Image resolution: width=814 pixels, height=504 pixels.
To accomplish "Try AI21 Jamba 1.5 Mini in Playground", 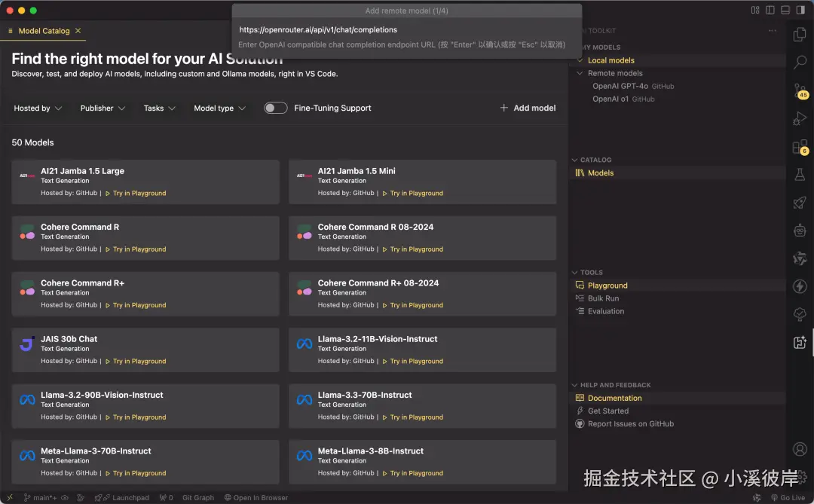I will [413, 193].
